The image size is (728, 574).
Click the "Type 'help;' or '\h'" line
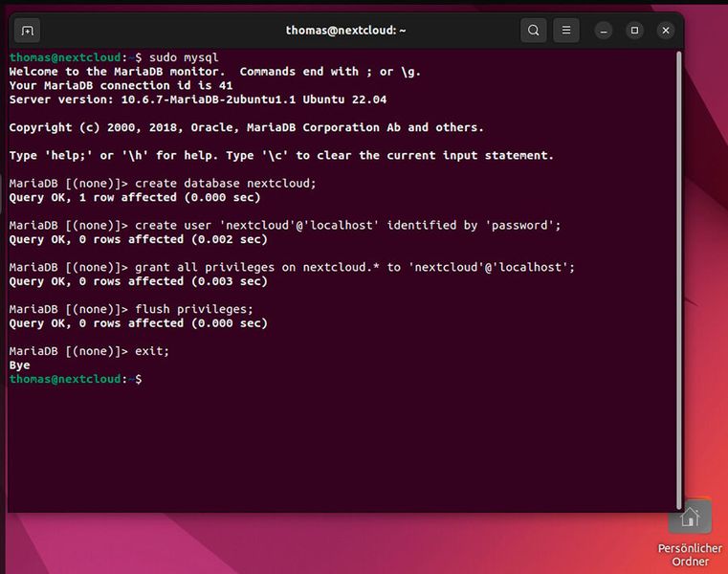point(281,155)
